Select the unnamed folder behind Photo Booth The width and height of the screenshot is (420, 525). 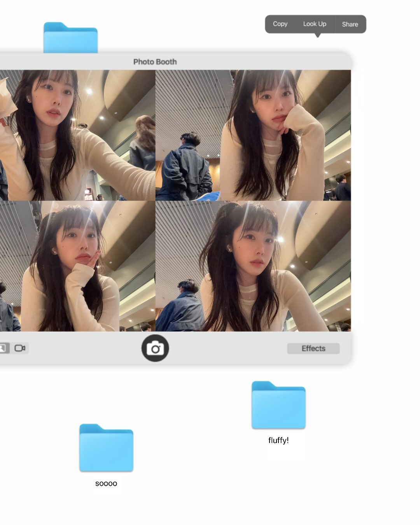point(70,38)
